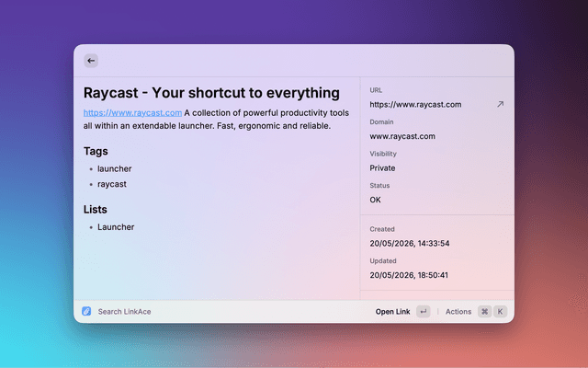
Task: Open the URL external arrow icon
Action: (500, 104)
